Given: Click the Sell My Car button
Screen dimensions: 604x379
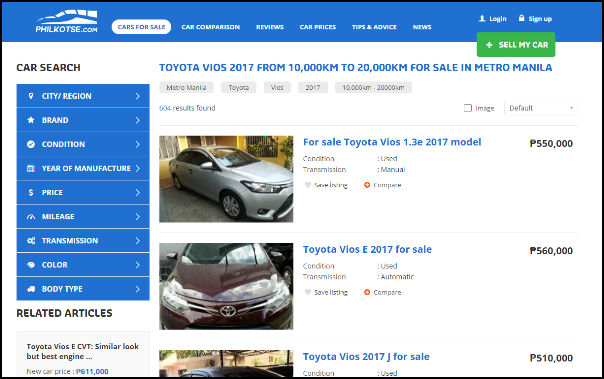Looking at the screenshot, I should pos(516,45).
